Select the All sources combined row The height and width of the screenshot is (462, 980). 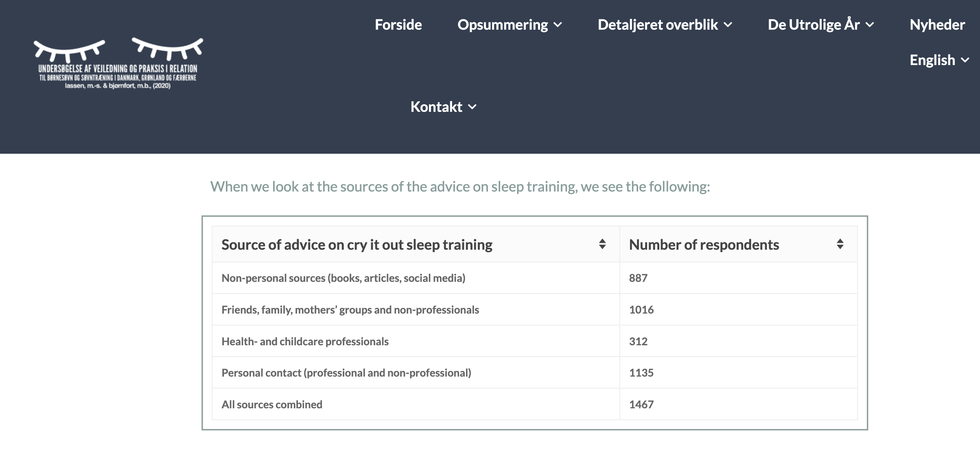coord(535,404)
